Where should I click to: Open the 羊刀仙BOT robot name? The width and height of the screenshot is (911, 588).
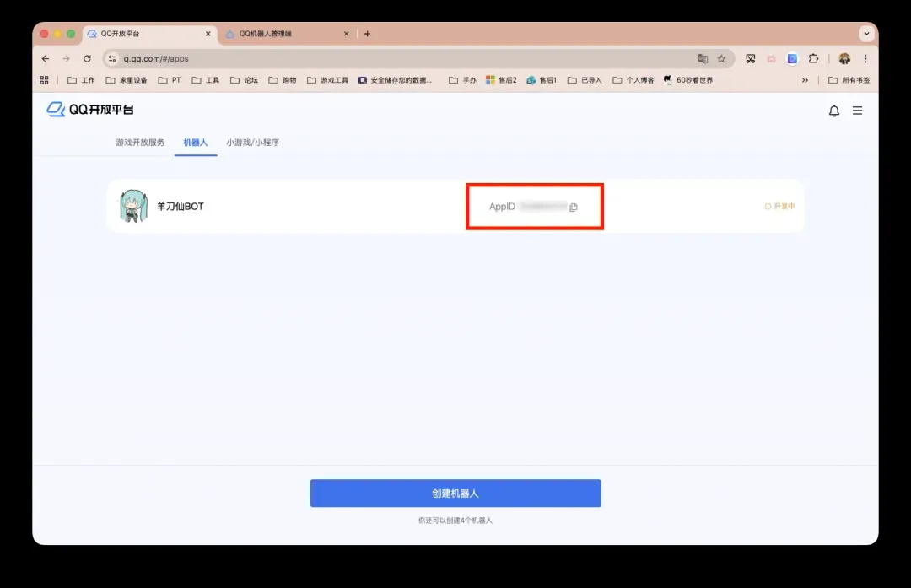(181, 207)
